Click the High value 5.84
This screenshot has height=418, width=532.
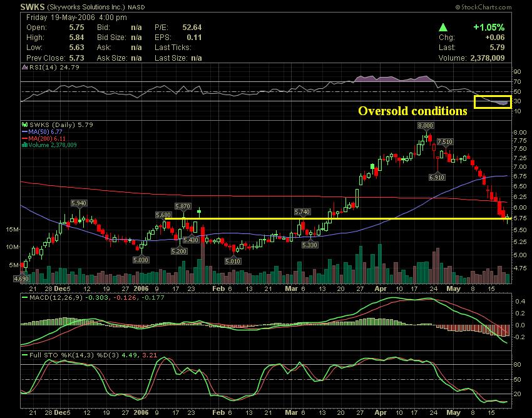(76, 38)
